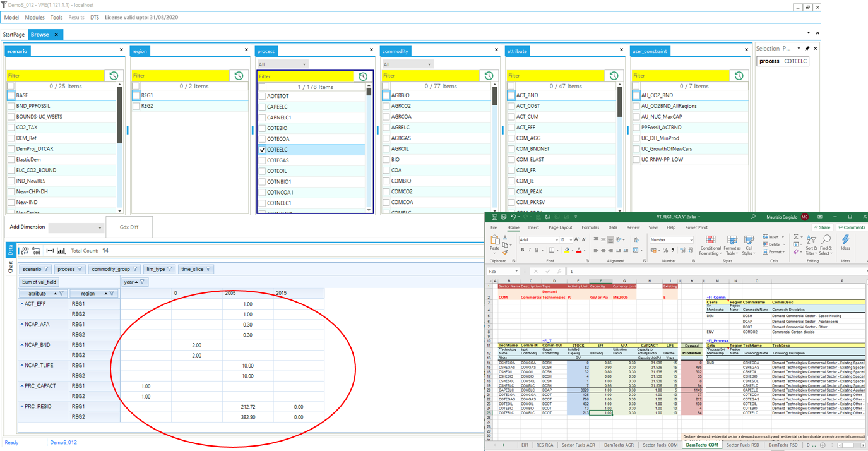
Task: Check the CO2_TAX scenario checkbox
Action: click(11, 128)
